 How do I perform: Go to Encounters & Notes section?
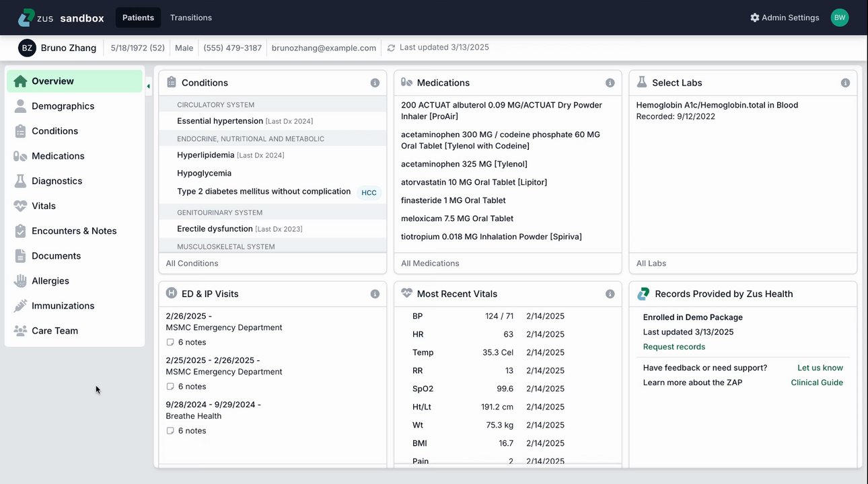(x=74, y=231)
